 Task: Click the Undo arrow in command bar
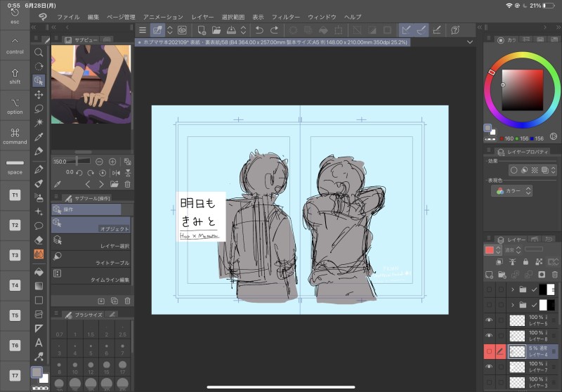pos(259,30)
